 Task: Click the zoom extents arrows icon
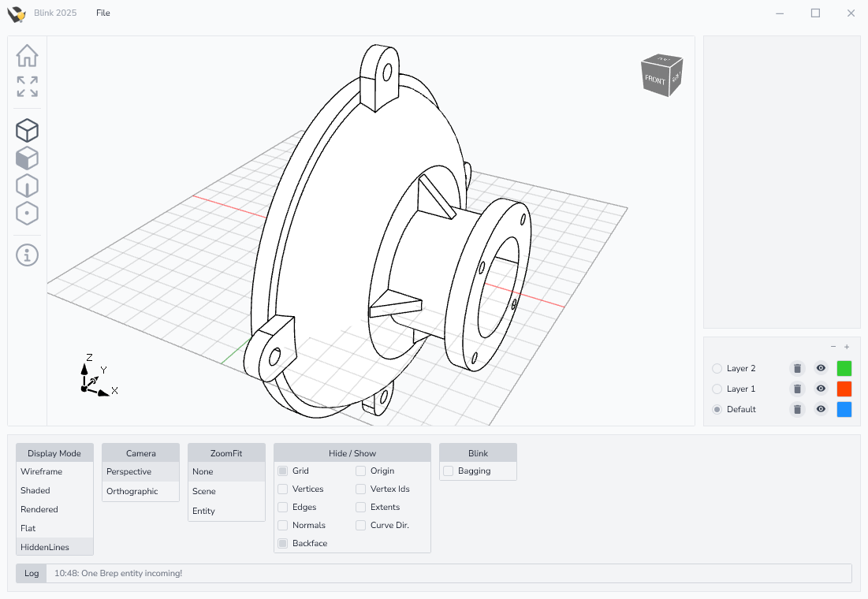tap(27, 87)
